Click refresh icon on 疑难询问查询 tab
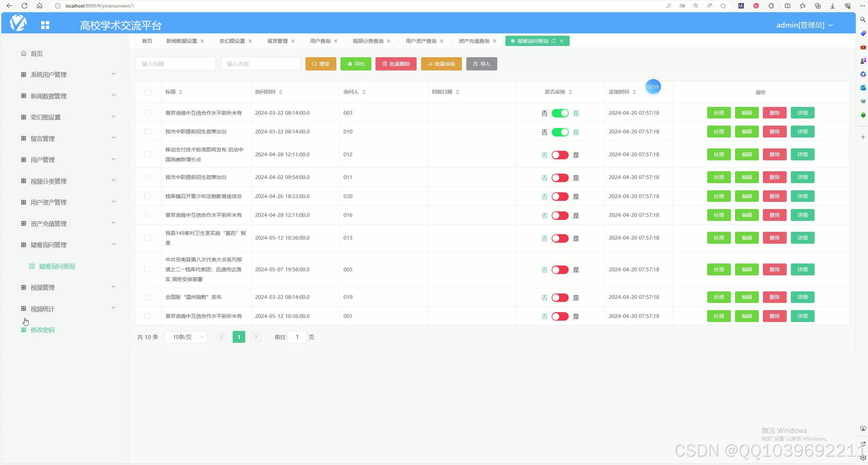 pyautogui.click(x=553, y=41)
